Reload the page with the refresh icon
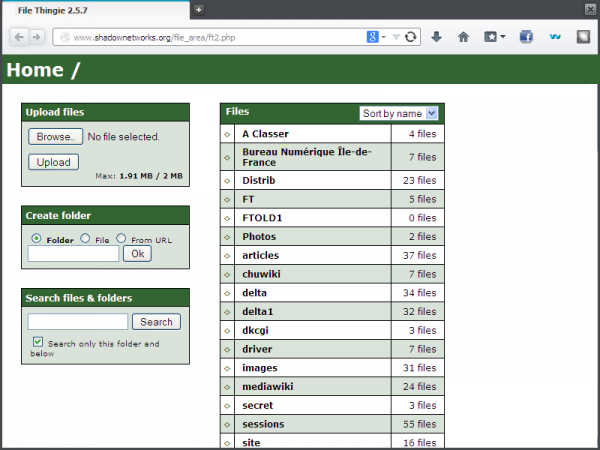600x450 pixels. click(x=411, y=37)
